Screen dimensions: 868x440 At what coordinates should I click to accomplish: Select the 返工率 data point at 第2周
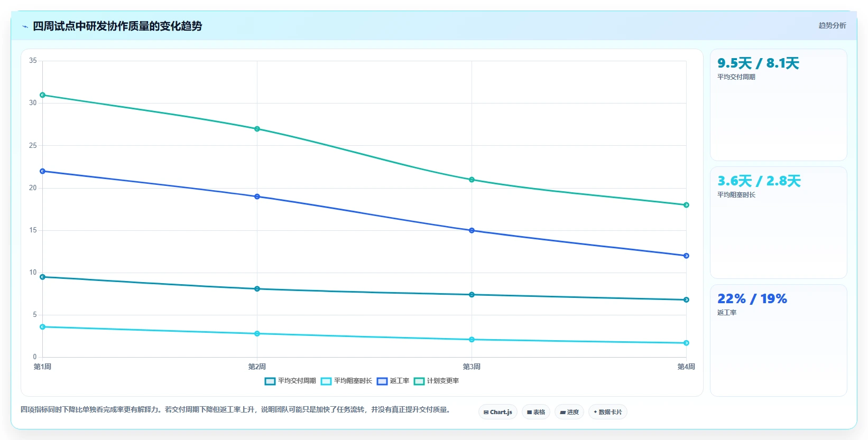pyautogui.click(x=257, y=196)
